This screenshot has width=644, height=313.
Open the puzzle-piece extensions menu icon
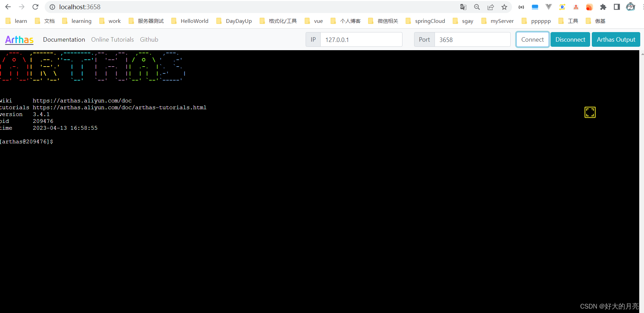(x=603, y=7)
